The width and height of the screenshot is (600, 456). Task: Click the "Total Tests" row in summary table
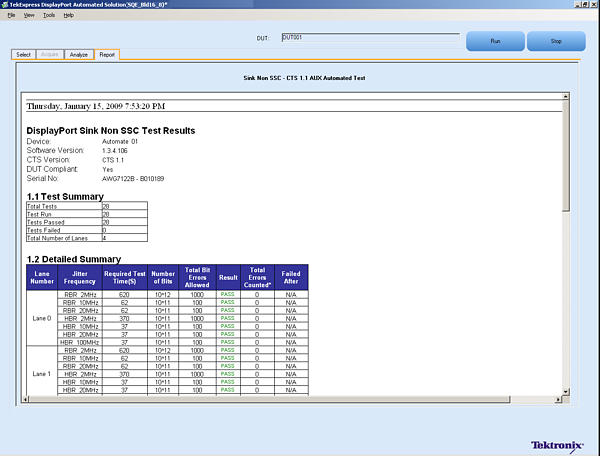[87, 206]
